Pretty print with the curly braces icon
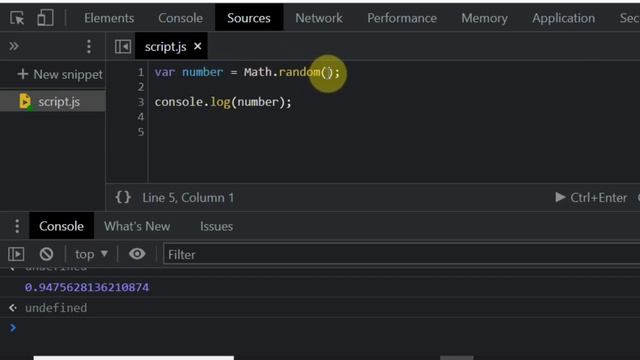The image size is (640, 360). point(123,198)
